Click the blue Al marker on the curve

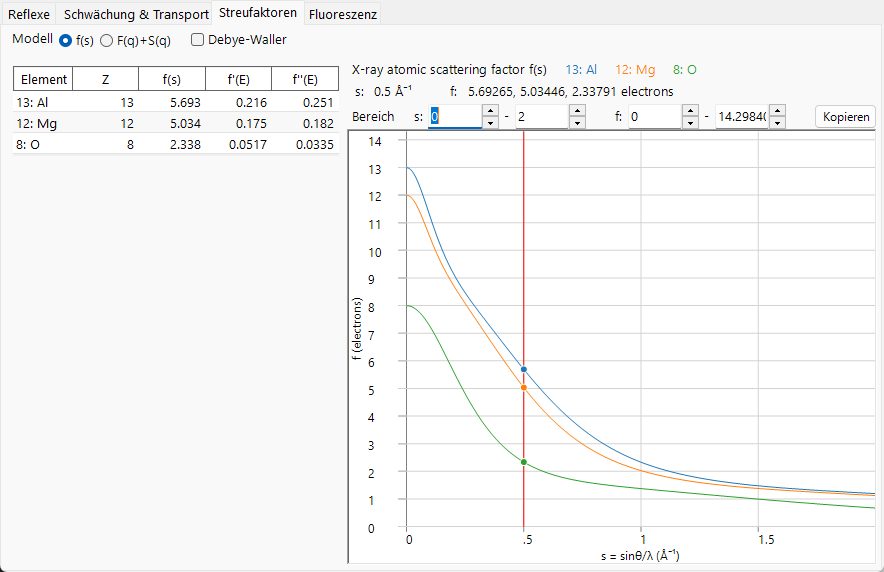[x=524, y=370]
